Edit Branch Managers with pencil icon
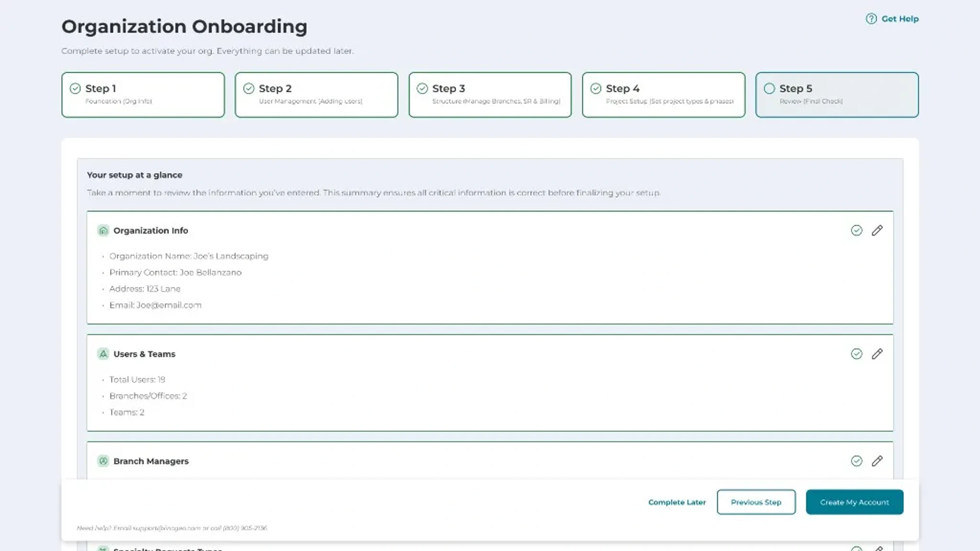980x551 pixels. point(877,461)
